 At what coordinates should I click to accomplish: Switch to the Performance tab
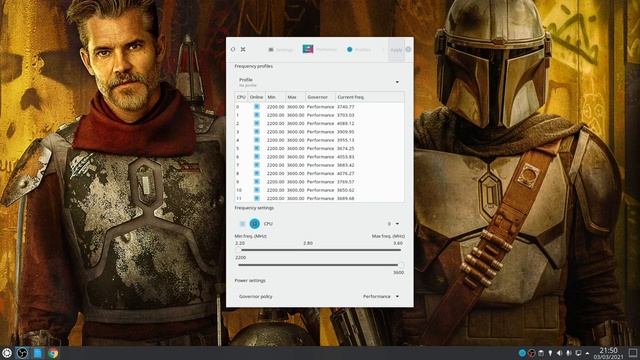[x=320, y=49]
